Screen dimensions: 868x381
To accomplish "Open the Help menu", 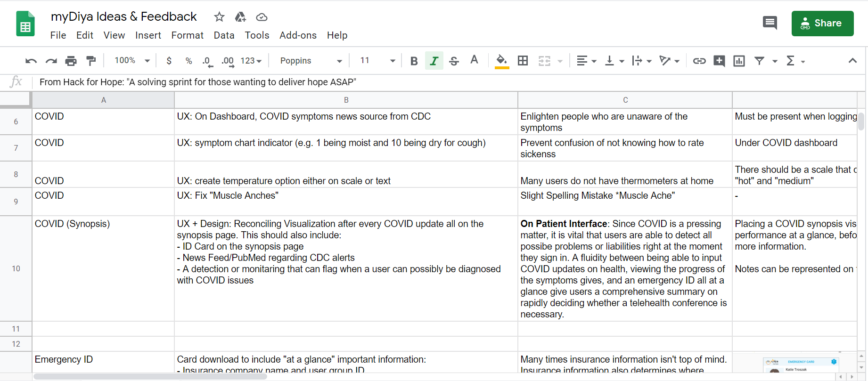I will coord(337,35).
